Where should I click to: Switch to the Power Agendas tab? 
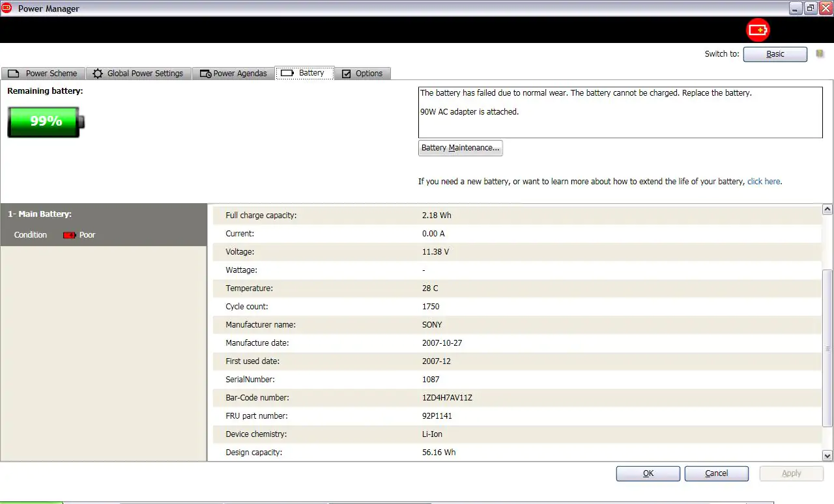(x=233, y=74)
